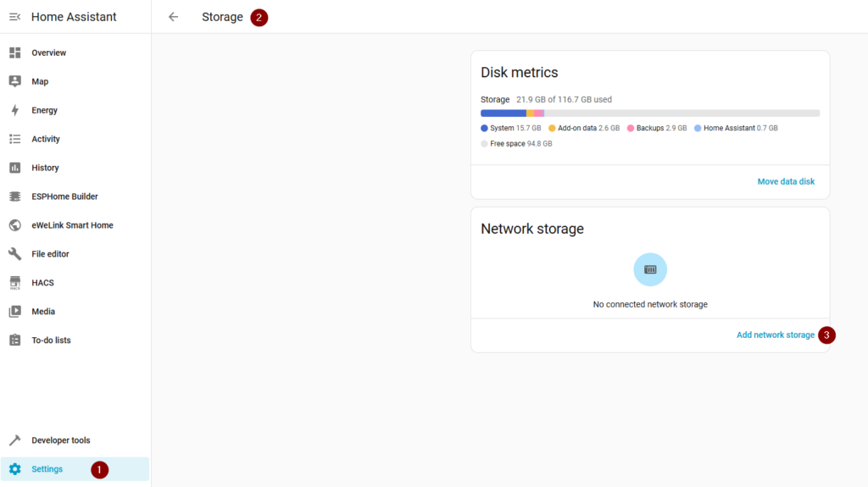Click the back arrow next to Storage
Image resolution: width=868 pixels, height=487 pixels.
pos(174,17)
